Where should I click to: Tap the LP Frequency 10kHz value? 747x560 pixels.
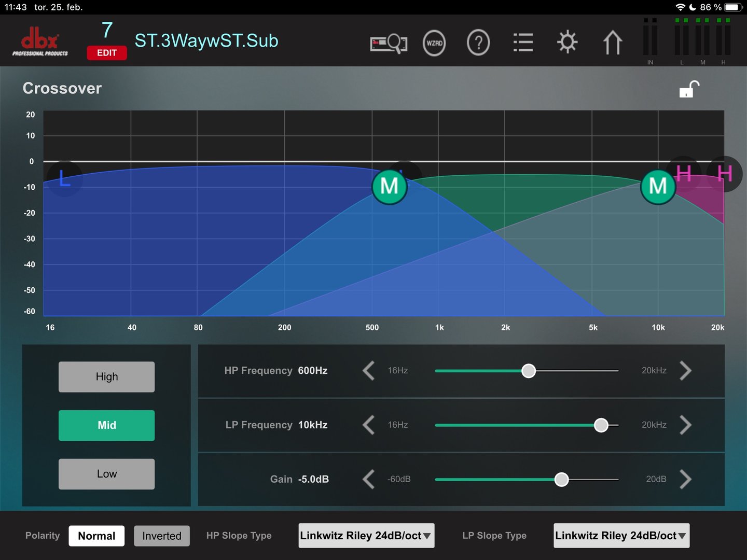point(313,425)
